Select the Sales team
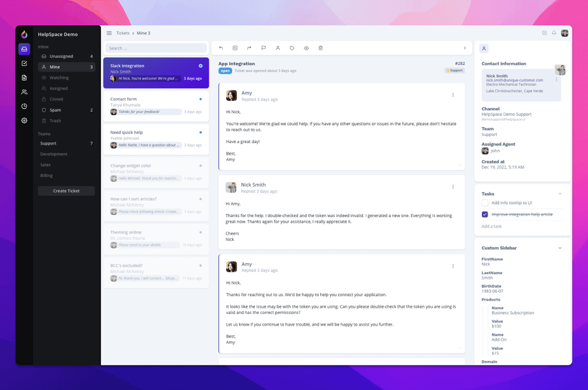 pos(66,165)
